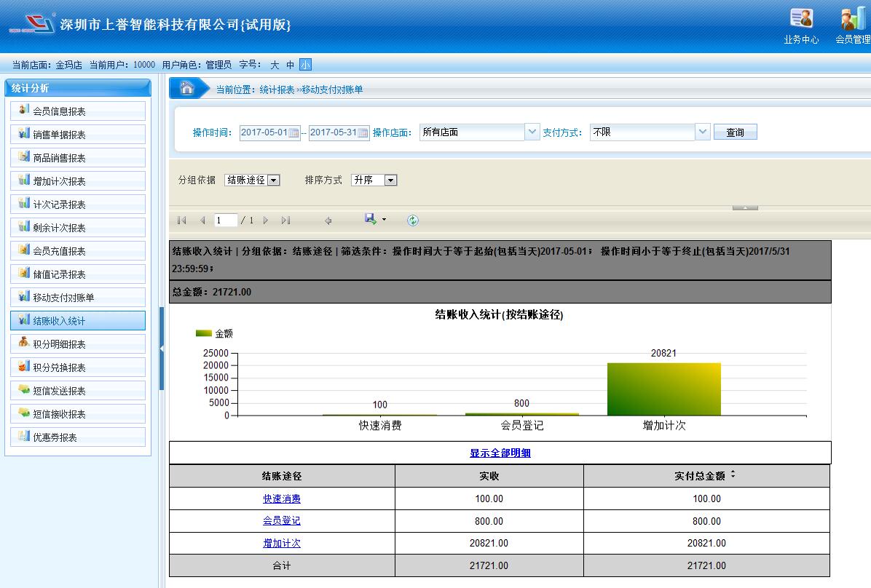The height and width of the screenshot is (588, 871).
Task: Open the 支付方式 payment method dropdown
Action: coord(703,132)
